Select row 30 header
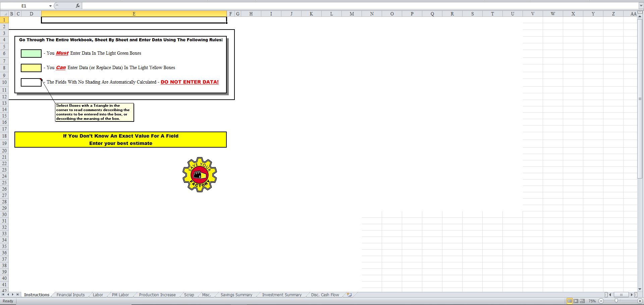Viewport: 644px width, 305px height. (4, 214)
